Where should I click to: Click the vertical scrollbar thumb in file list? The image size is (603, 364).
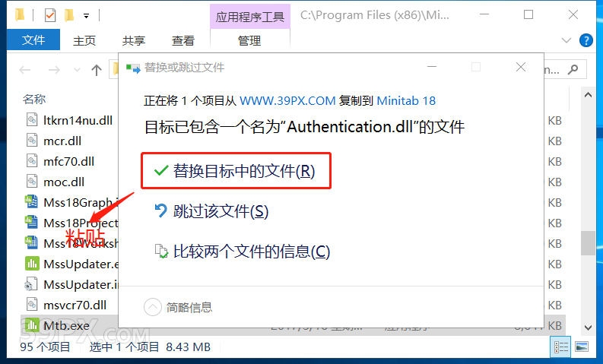tap(588, 243)
